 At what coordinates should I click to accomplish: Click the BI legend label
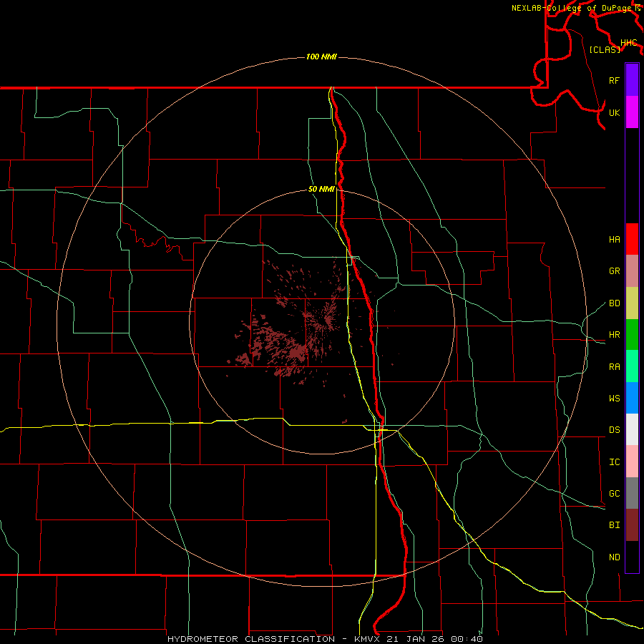click(614, 525)
